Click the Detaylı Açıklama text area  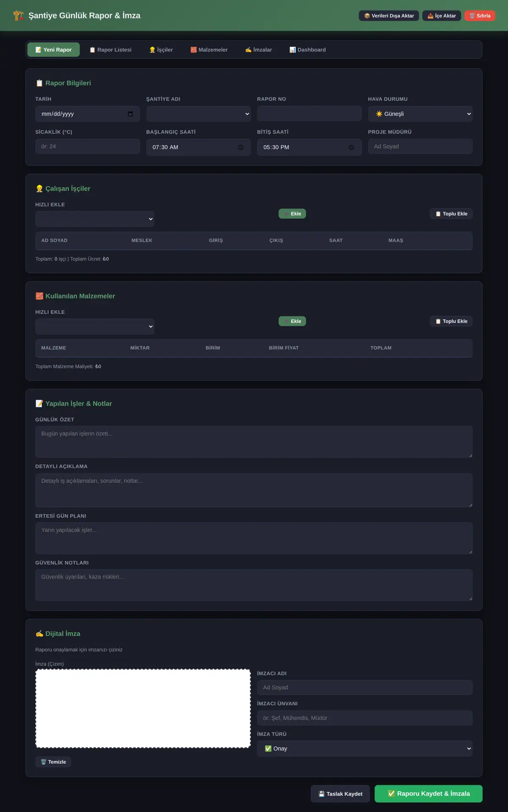click(254, 490)
